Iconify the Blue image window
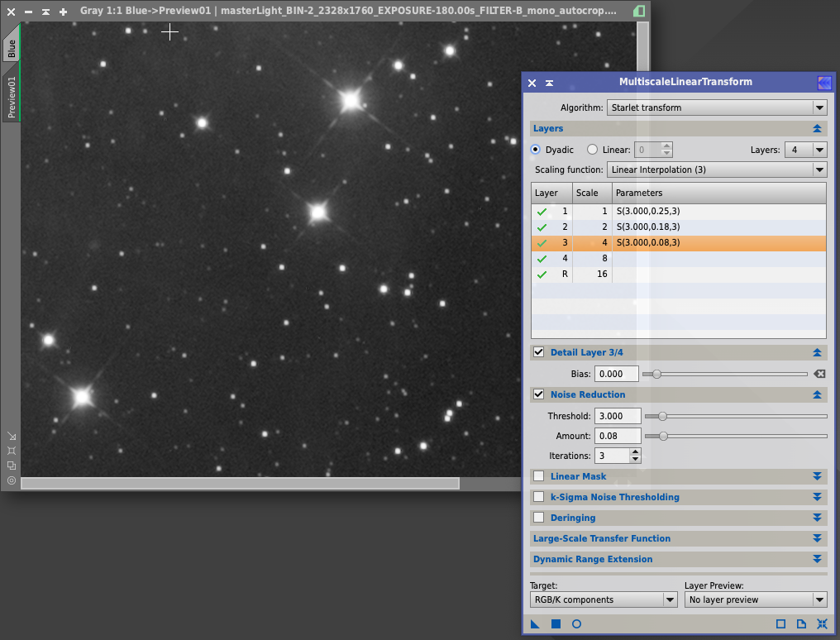Screen dimensions: 840x640 28,12
